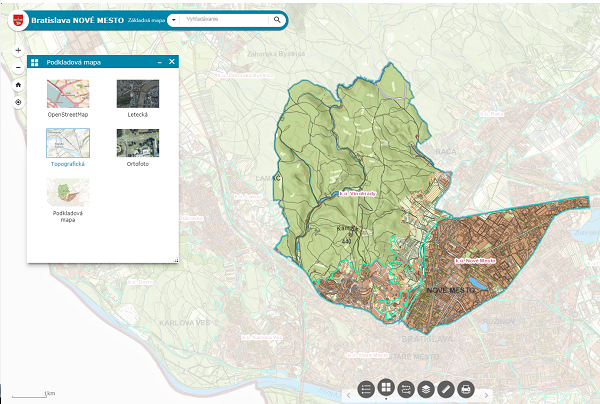The width and height of the screenshot is (600, 404).
Task: Open the legend list widget
Action: pyautogui.click(x=365, y=388)
